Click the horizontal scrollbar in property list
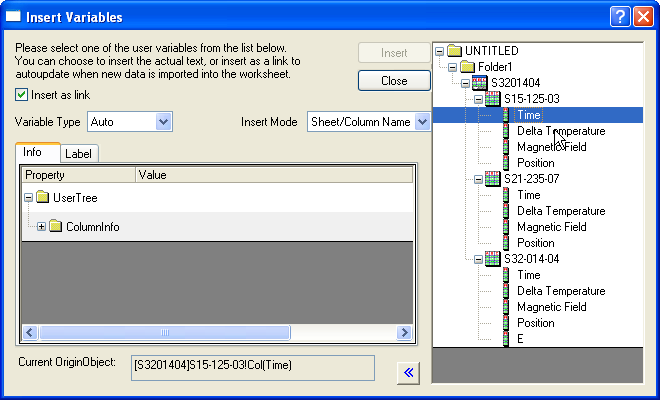 pos(217,333)
